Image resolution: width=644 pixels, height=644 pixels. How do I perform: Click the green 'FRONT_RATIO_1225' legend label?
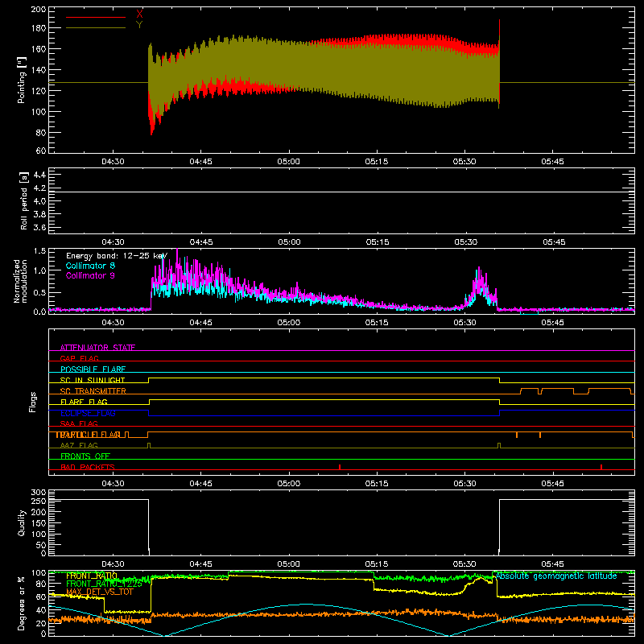[104, 584]
